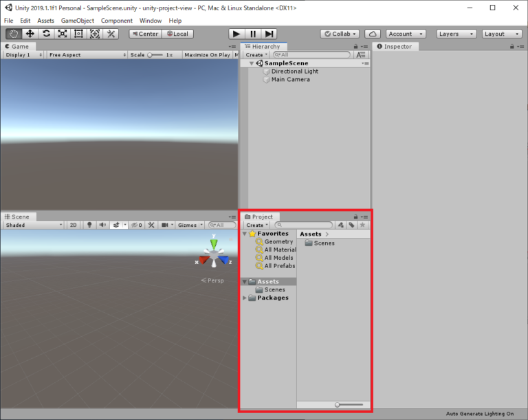
Task: Toggle scene effects (skybox) icon
Action: click(x=116, y=225)
